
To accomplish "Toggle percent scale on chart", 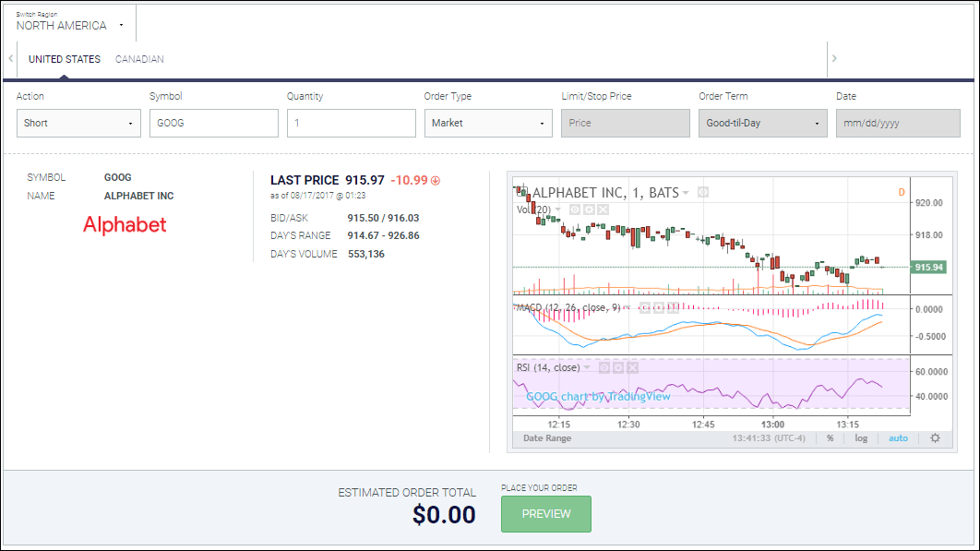I will 830,437.
